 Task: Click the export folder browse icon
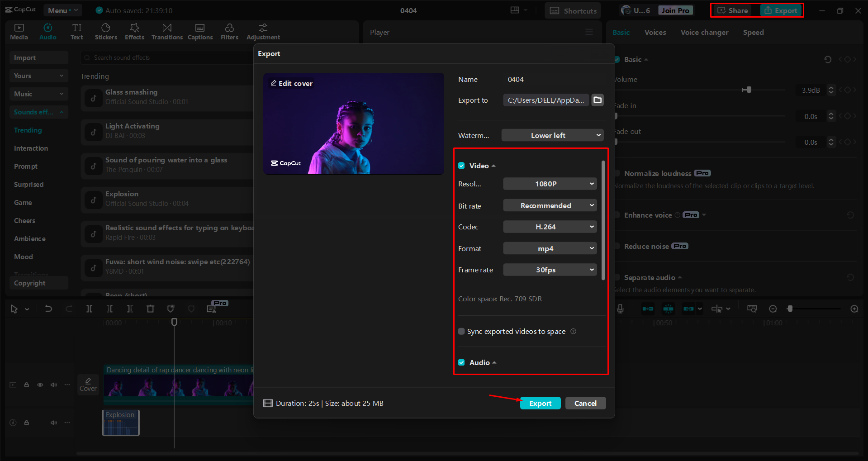[x=598, y=100]
